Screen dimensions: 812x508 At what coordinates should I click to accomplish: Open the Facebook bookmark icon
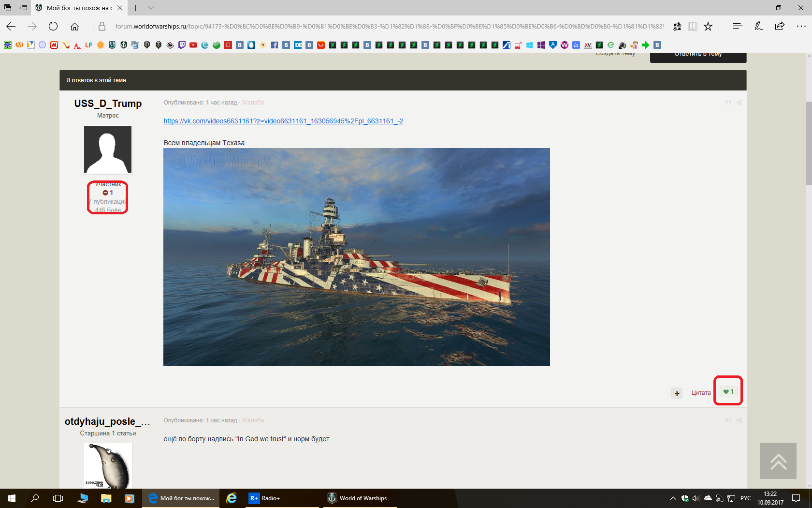[x=275, y=45]
